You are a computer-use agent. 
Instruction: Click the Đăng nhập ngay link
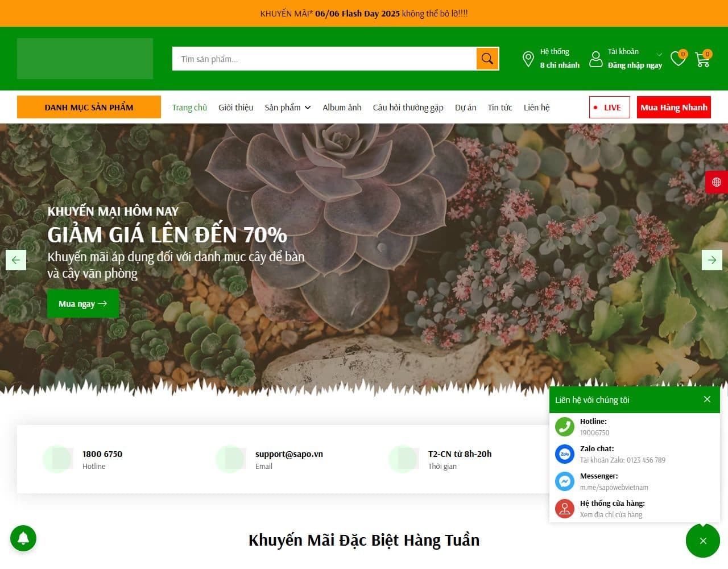coord(635,65)
